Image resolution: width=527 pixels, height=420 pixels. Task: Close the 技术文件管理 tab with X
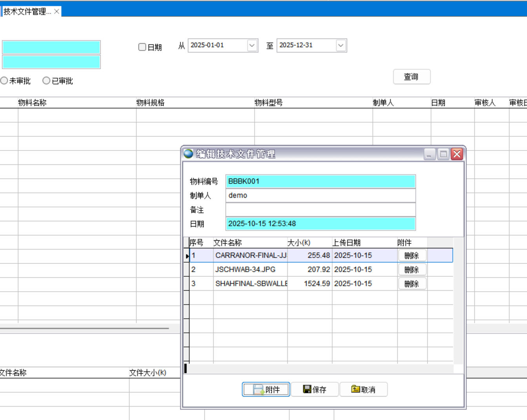tap(57, 11)
